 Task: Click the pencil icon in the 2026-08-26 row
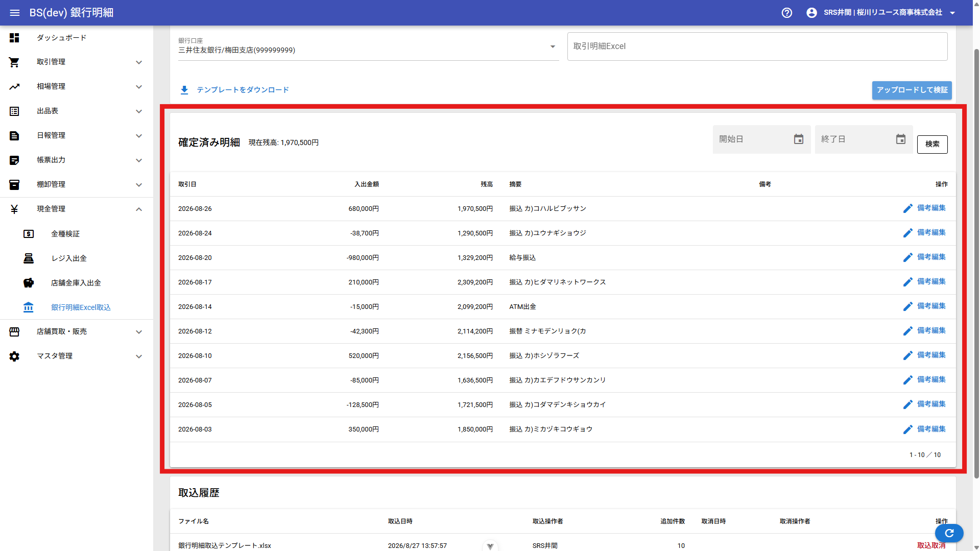tap(907, 208)
